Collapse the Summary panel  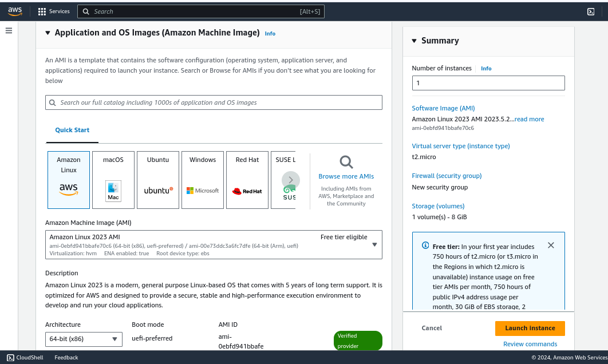click(414, 41)
